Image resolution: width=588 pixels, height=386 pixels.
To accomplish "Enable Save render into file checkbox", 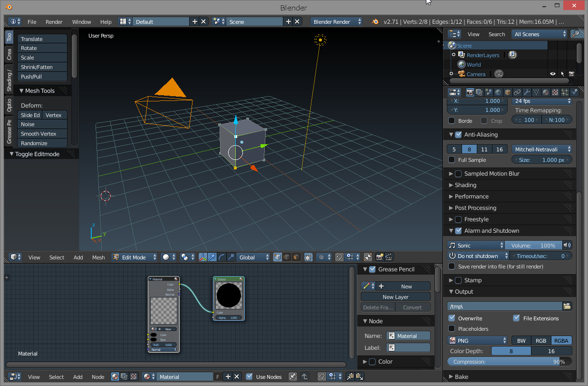I will pyautogui.click(x=452, y=267).
